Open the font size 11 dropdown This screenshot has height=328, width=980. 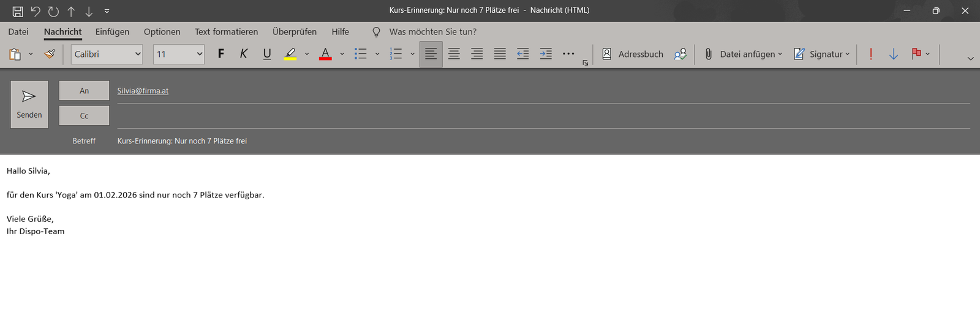tap(199, 54)
